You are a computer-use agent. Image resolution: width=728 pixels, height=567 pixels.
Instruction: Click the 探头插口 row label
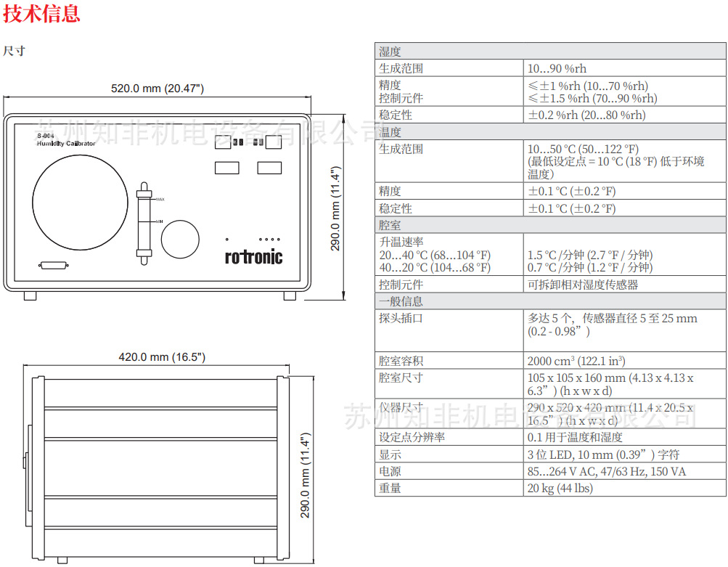pos(401,318)
